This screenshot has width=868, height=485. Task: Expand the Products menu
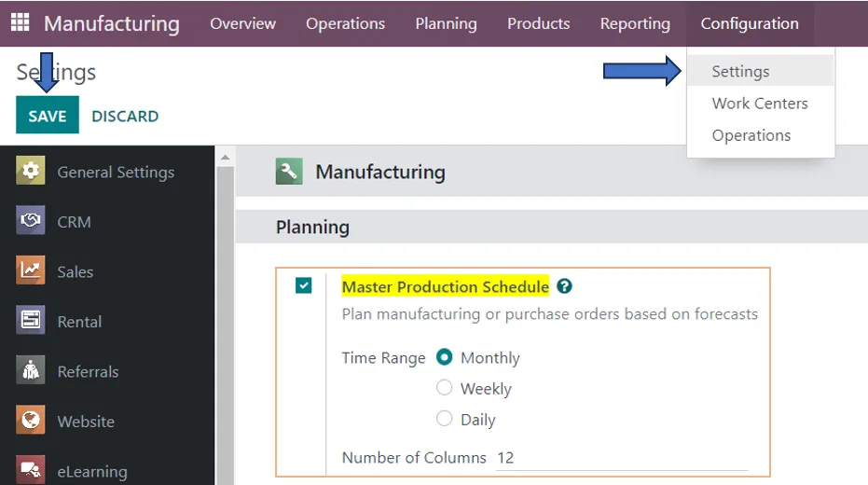point(539,23)
